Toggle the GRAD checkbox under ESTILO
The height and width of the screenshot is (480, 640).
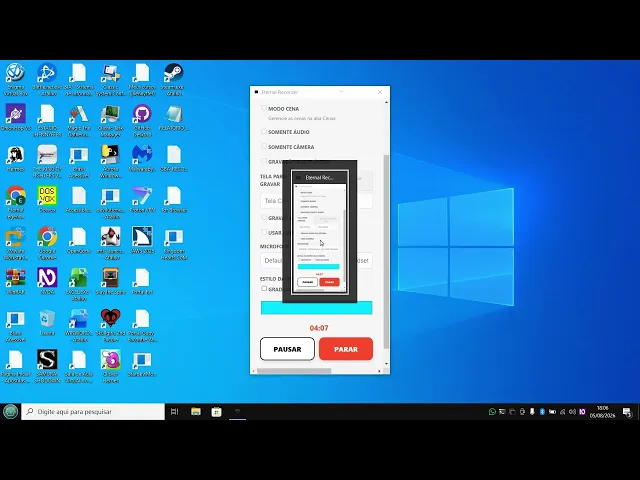264,289
